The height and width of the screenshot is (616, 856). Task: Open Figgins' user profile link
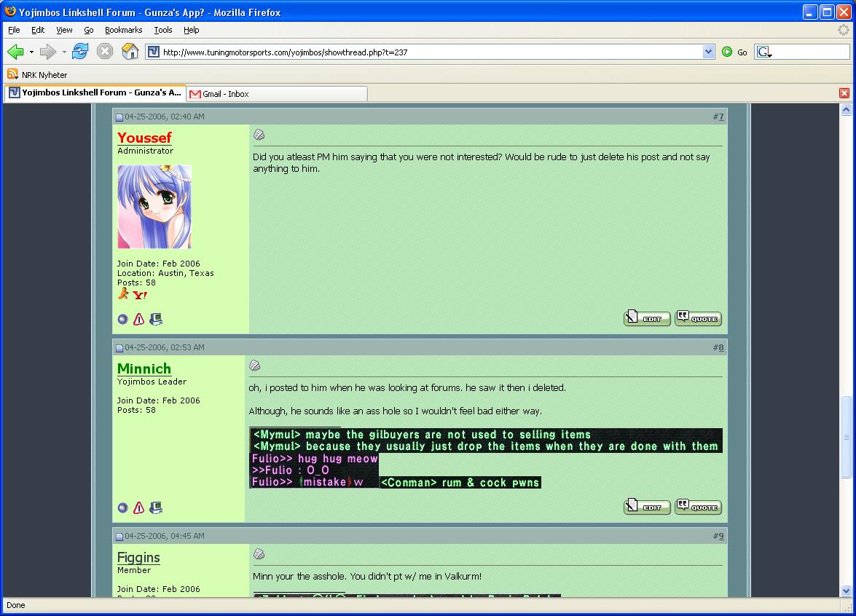coord(138,557)
